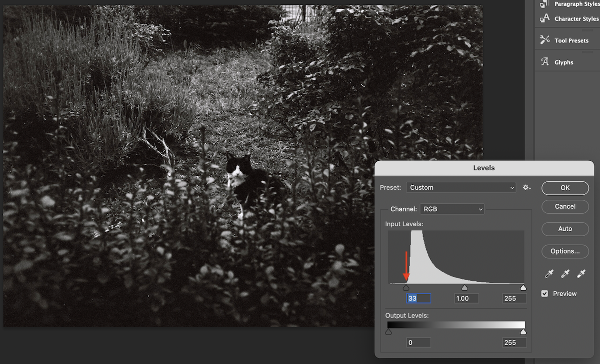Click the black input levels slider handle
This screenshot has height=364, width=600.
tap(406, 288)
